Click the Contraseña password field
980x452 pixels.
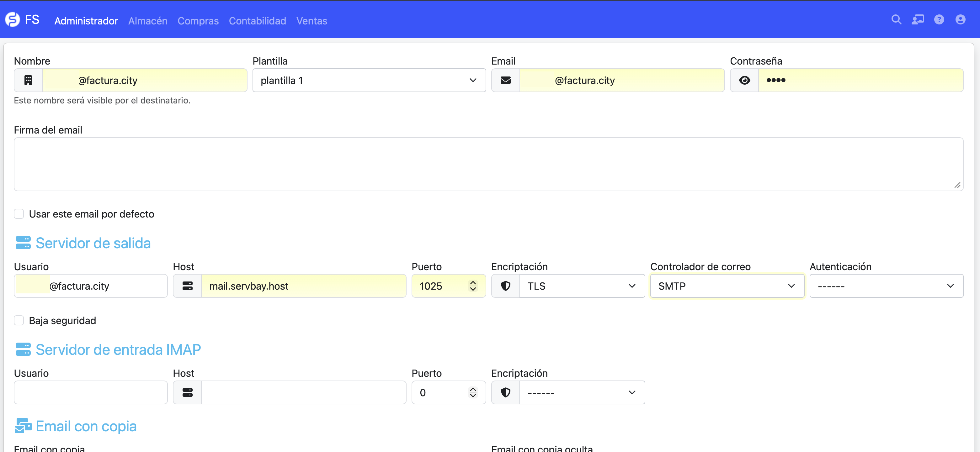click(860, 80)
